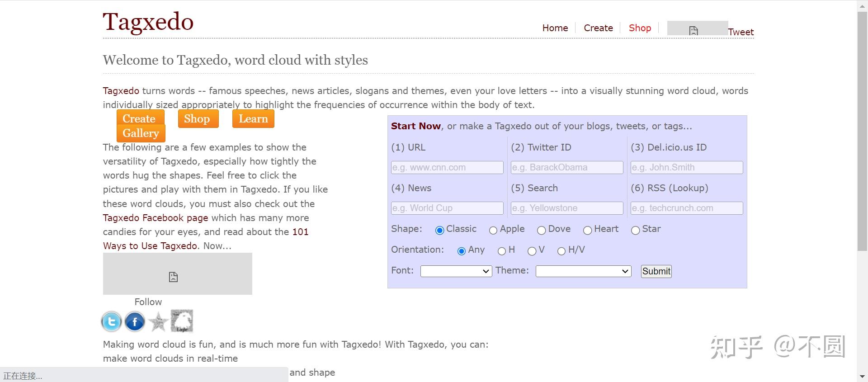Open the Home menu item
Image resolution: width=868 pixels, height=382 pixels.
pyautogui.click(x=555, y=28)
